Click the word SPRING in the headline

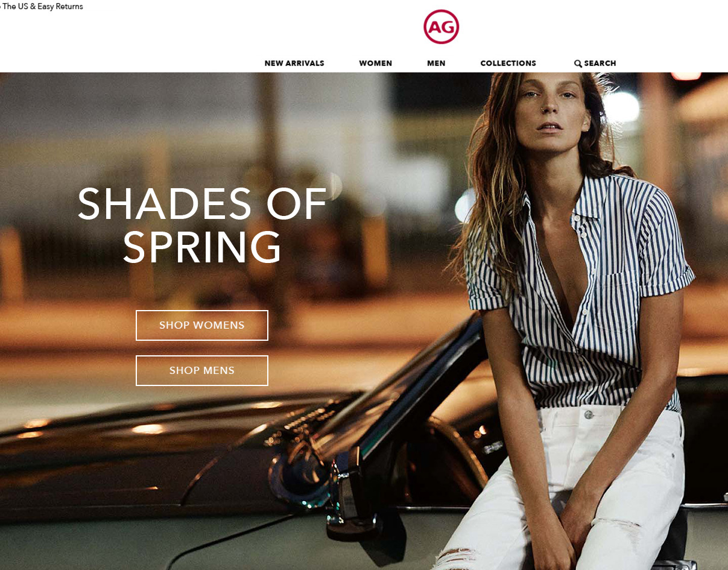(x=202, y=247)
